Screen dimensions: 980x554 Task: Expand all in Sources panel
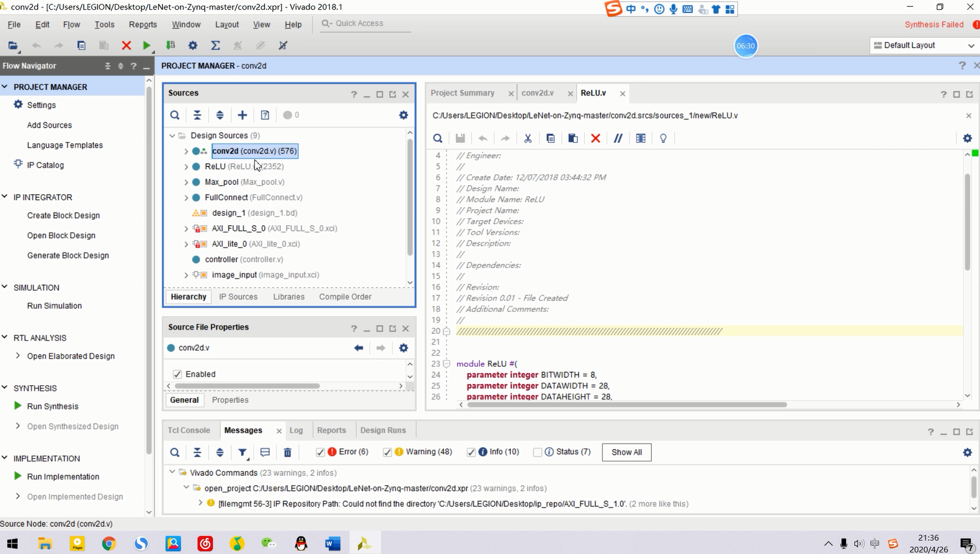pos(220,115)
